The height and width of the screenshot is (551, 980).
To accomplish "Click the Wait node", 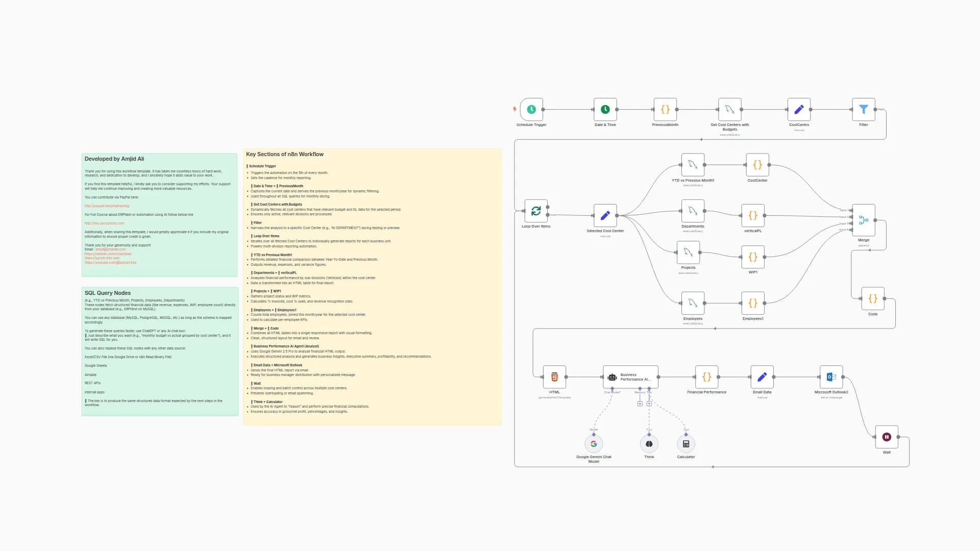I will (x=887, y=437).
